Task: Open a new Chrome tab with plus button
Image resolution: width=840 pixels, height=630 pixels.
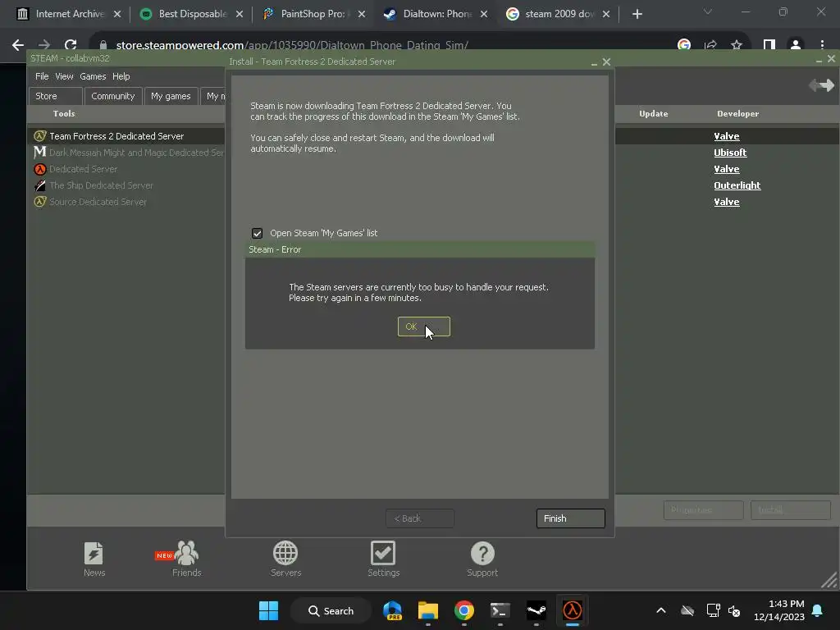Action: click(637, 14)
